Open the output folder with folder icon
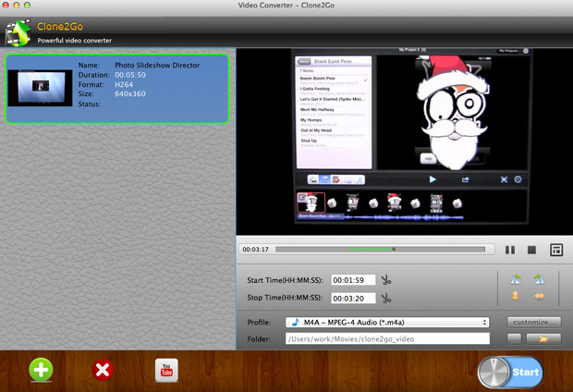 coord(543,339)
